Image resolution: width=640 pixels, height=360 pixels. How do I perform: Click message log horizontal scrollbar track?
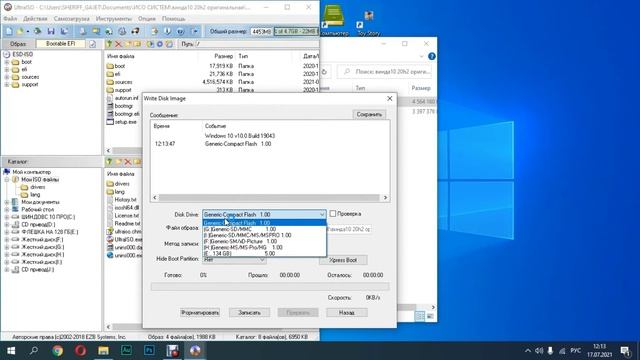(x=269, y=198)
